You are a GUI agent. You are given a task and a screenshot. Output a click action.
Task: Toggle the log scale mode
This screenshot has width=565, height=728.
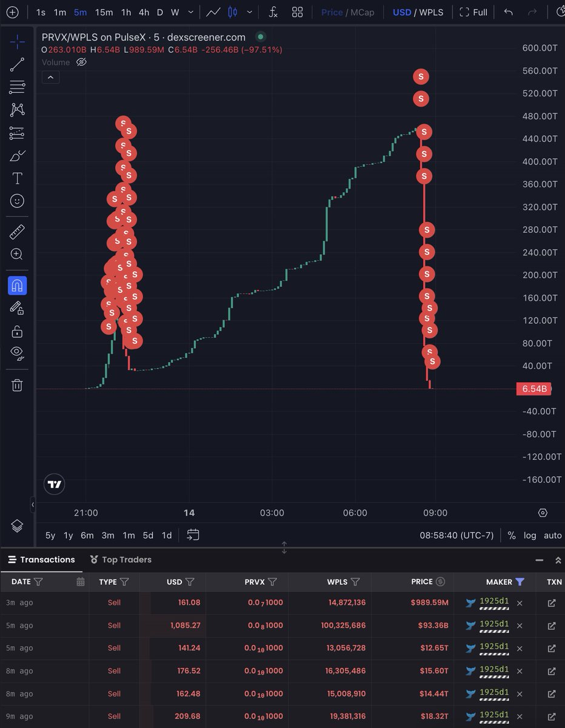(530, 535)
